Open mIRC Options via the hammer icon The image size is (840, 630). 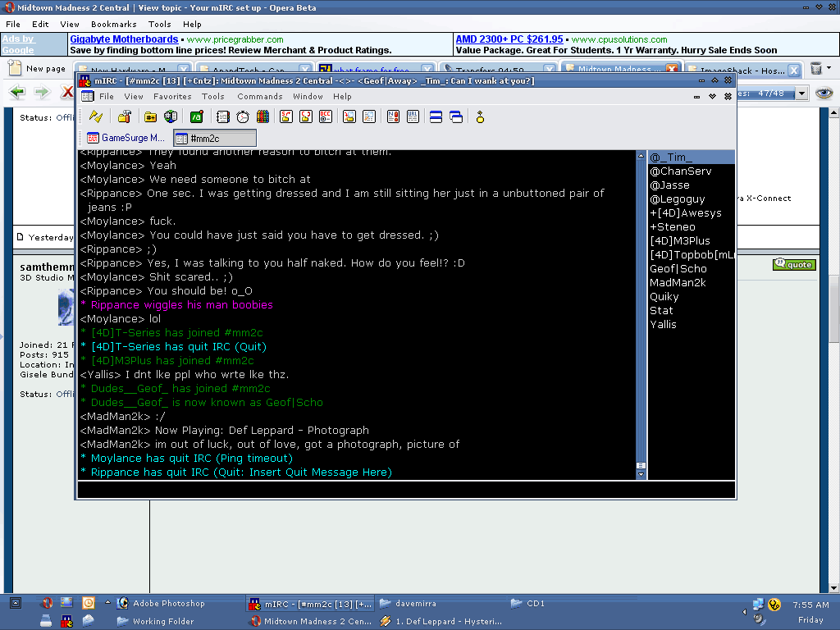tap(124, 117)
